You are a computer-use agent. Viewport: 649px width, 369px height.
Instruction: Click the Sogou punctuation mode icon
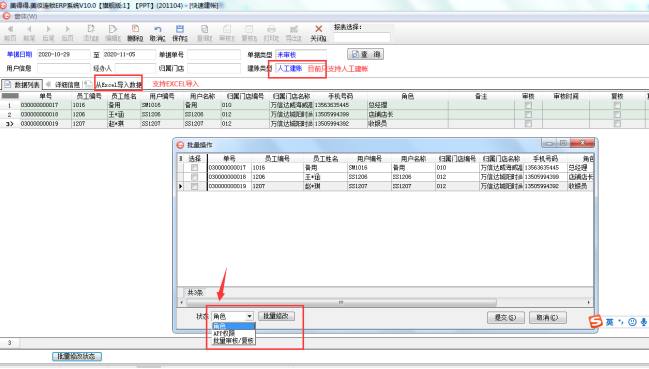[x=621, y=322]
